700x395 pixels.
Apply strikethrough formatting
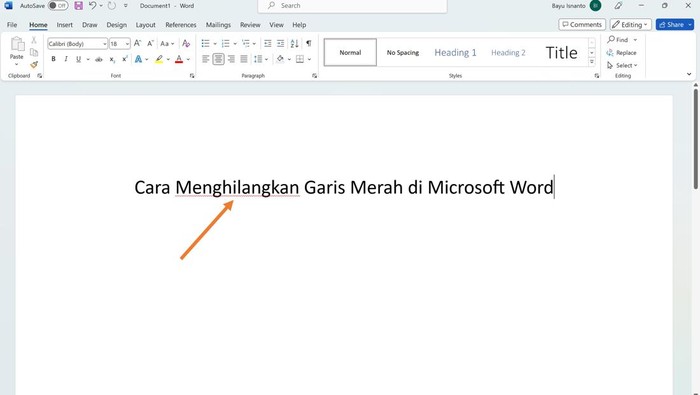click(99, 59)
